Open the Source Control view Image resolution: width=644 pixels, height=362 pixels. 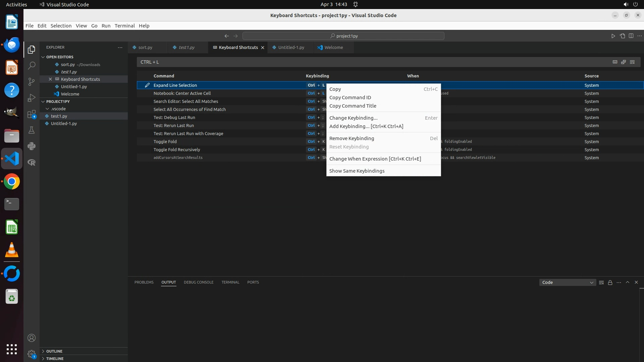click(x=32, y=82)
